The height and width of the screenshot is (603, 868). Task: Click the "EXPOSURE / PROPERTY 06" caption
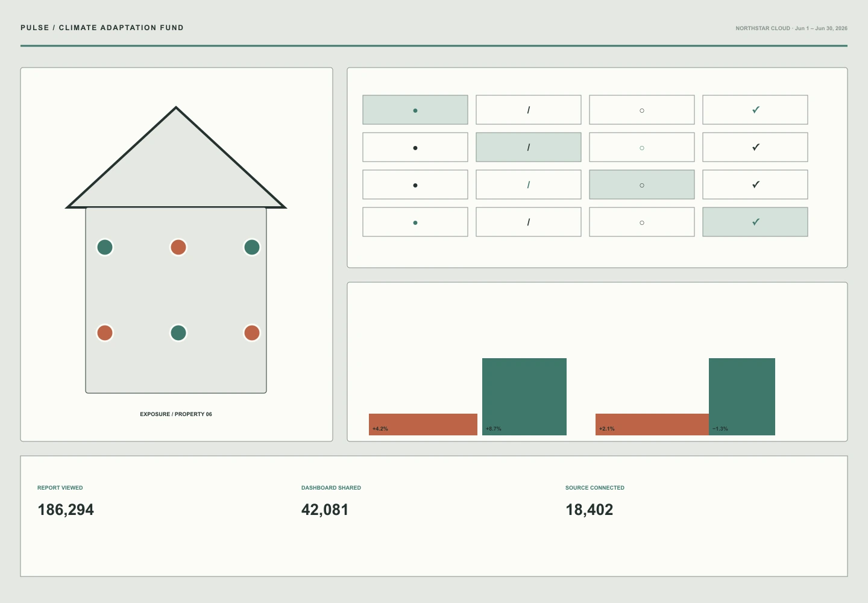pos(176,414)
